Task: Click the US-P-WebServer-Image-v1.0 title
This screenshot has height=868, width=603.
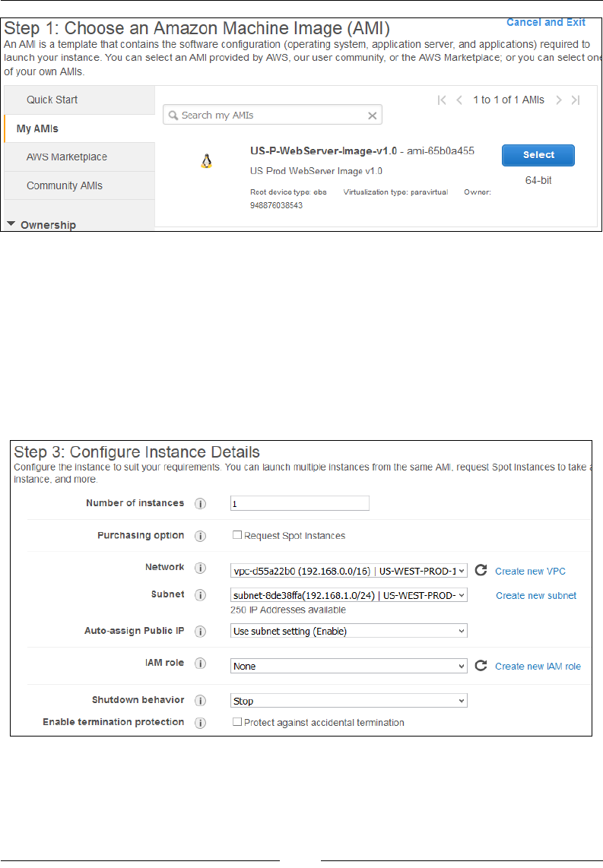Action: pyautogui.click(x=323, y=150)
